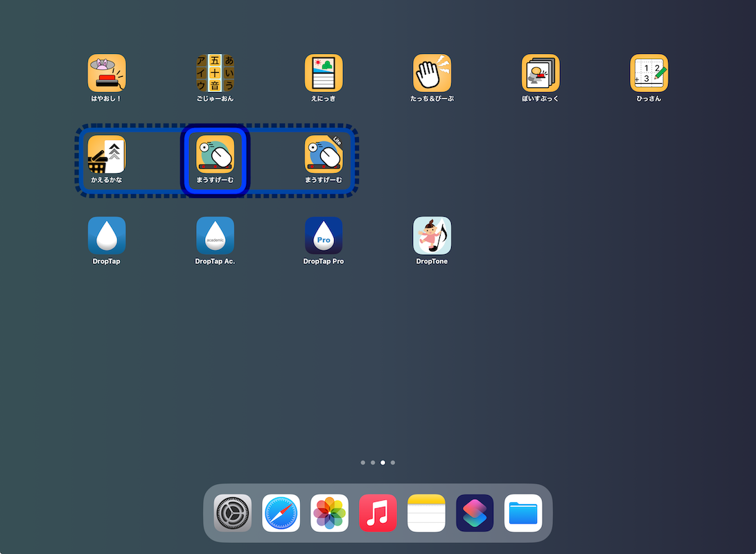
Task: Open the DropTone app
Action: coord(432,235)
